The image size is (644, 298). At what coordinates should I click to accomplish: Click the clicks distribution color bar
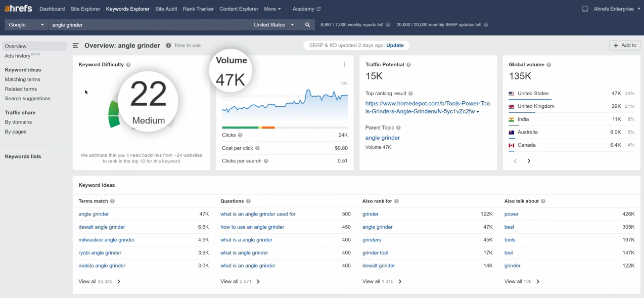point(285,127)
